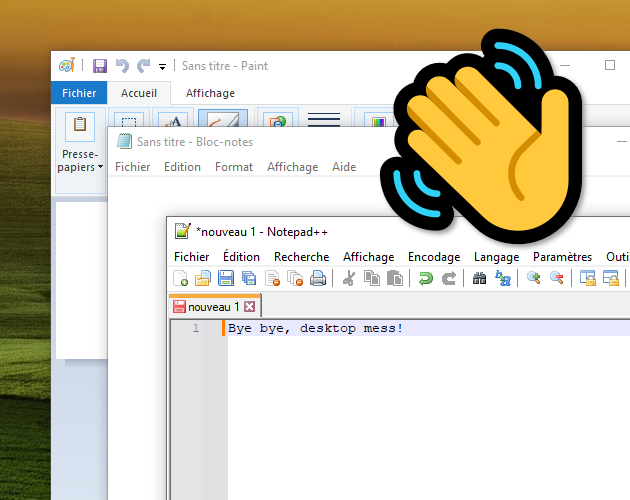Click text line 'Bye bye, desktop mess!'
630x500 pixels.
point(315,328)
